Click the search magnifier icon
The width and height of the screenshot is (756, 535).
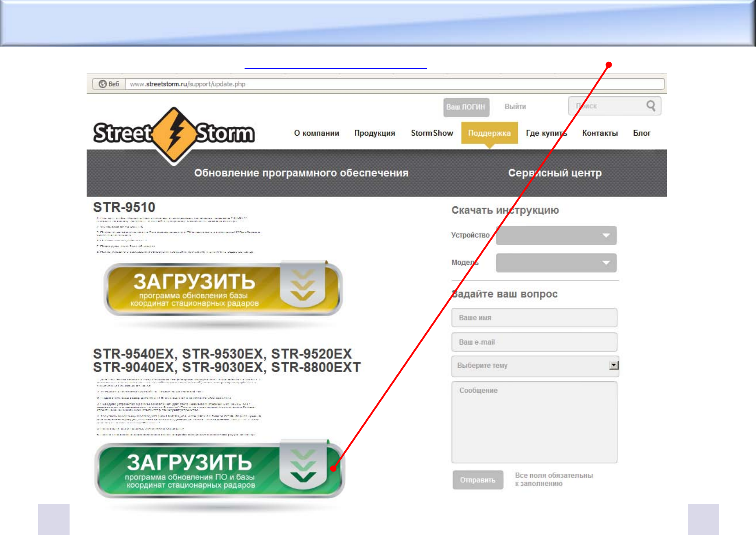coord(651,106)
